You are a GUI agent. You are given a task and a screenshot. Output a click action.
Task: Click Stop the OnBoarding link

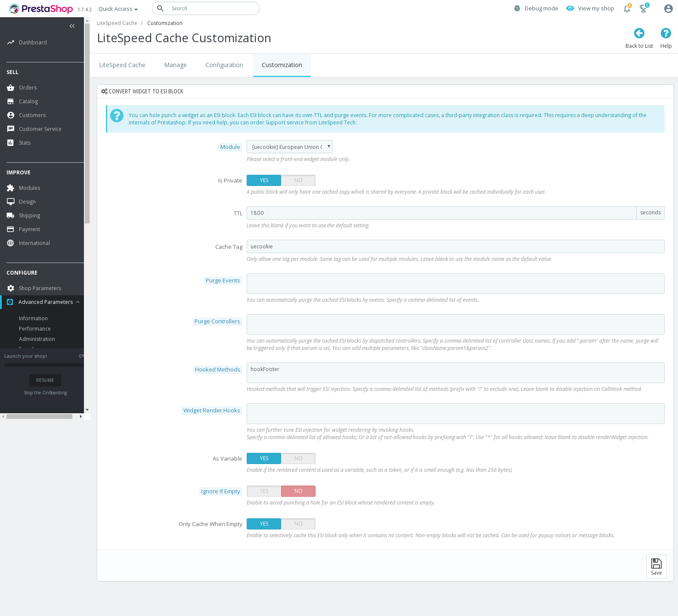click(x=45, y=393)
